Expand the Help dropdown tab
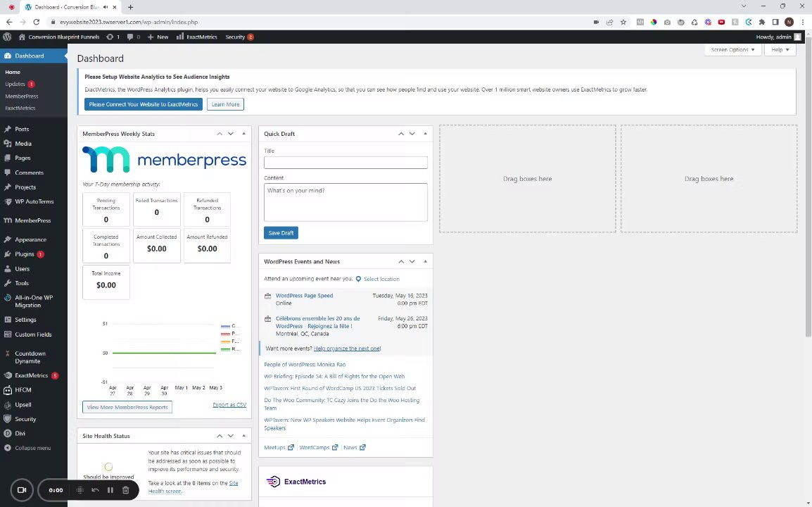This screenshot has height=507, width=812. (x=780, y=50)
